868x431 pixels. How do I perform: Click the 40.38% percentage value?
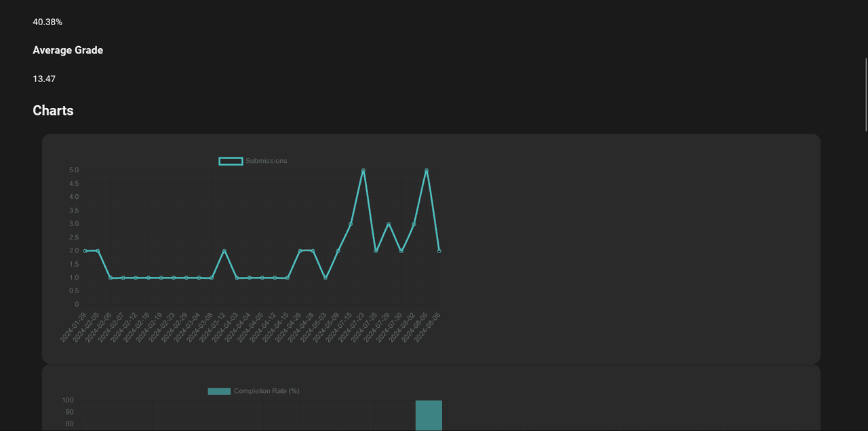[47, 22]
